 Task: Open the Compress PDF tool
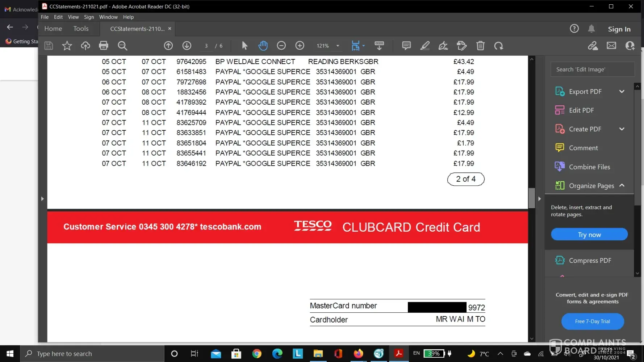coord(589,260)
